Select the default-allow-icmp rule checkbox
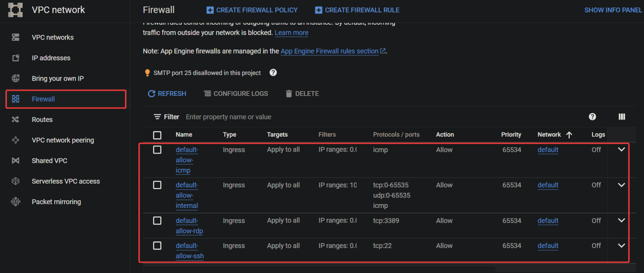 coord(157,150)
